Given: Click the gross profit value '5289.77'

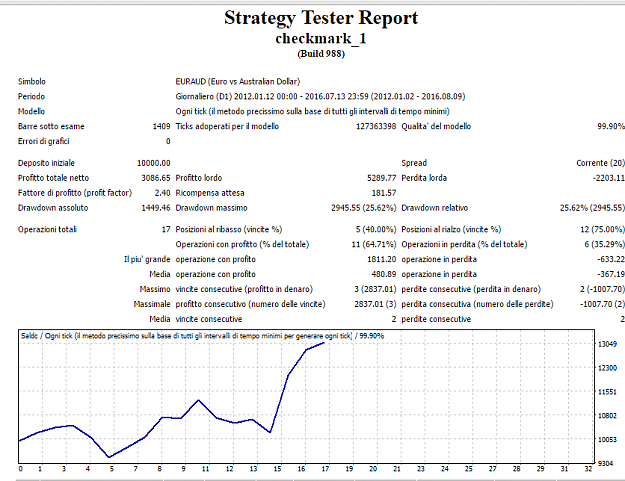Looking at the screenshot, I should click(x=381, y=178).
